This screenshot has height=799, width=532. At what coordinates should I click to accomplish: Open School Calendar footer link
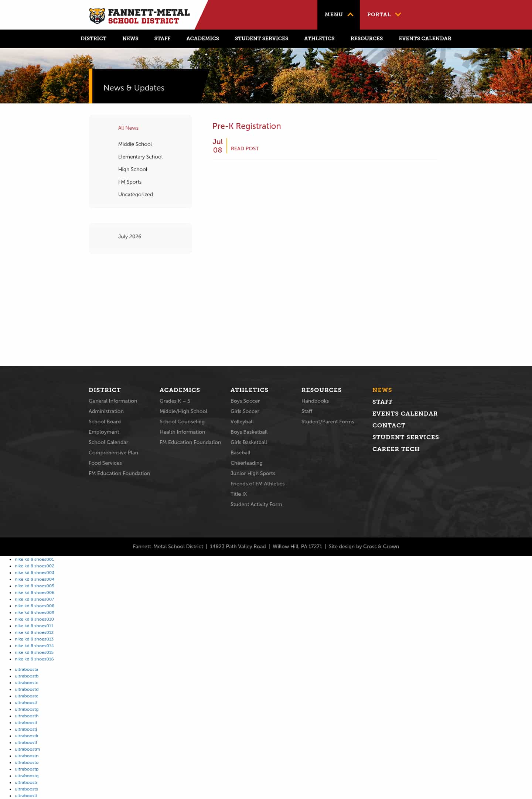click(108, 442)
